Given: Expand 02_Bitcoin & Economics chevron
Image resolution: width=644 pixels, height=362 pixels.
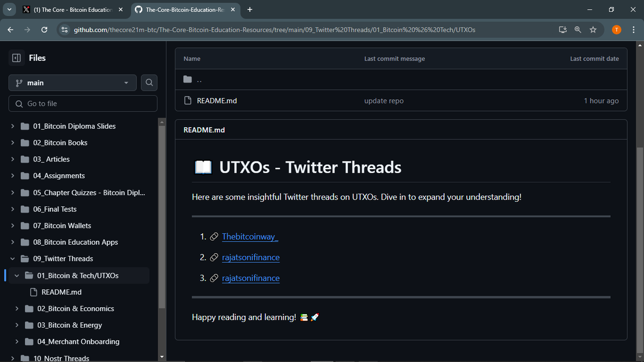Looking at the screenshot, I should (17, 309).
